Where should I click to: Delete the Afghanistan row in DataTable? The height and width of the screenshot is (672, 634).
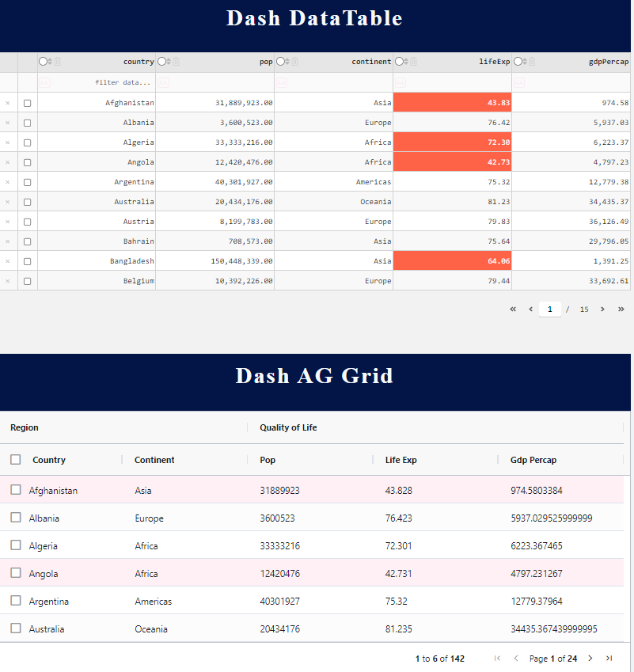click(x=8, y=103)
